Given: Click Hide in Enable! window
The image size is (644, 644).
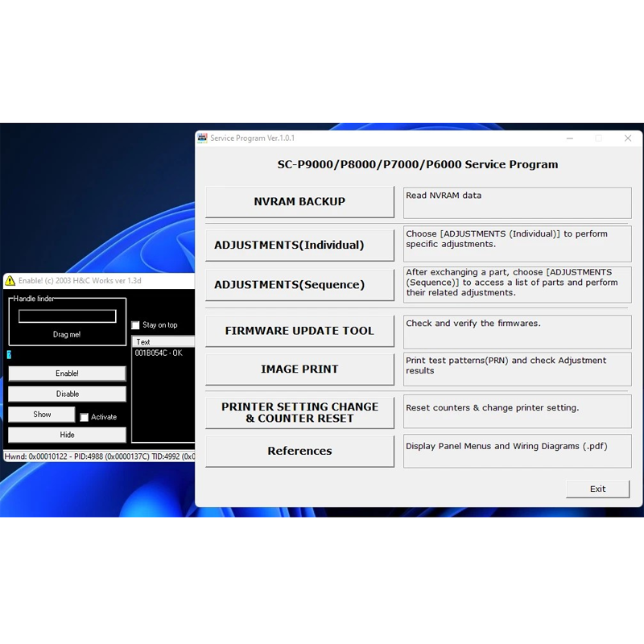Looking at the screenshot, I should pyautogui.click(x=67, y=435).
